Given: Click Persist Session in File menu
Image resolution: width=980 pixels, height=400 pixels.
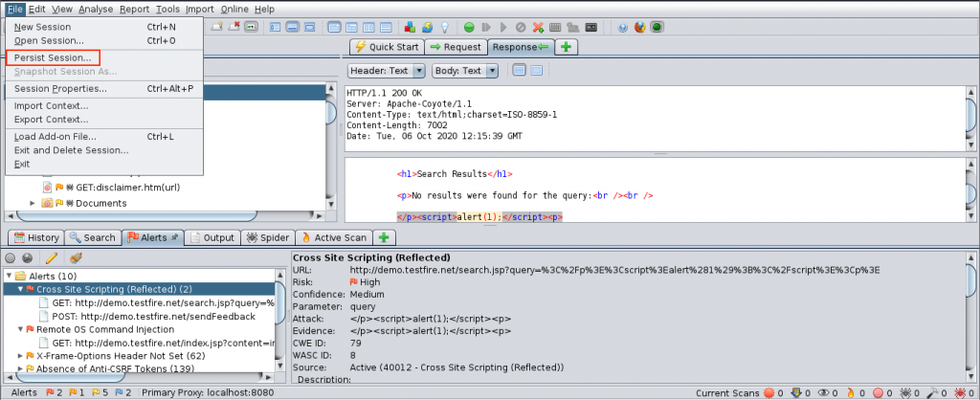Looking at the screenshot, I should click(x=53, y=57).
